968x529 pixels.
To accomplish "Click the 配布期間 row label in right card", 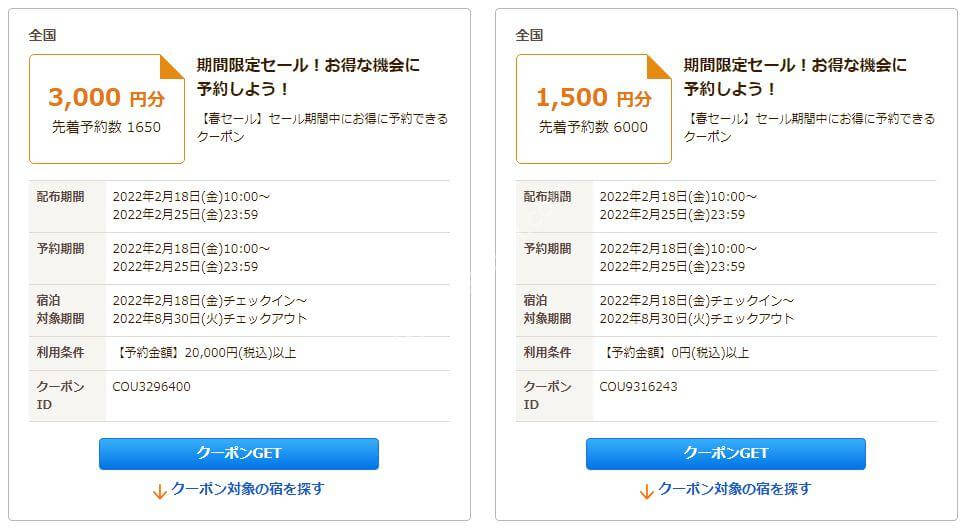I will pyautogui.click(x=547, y=197).
